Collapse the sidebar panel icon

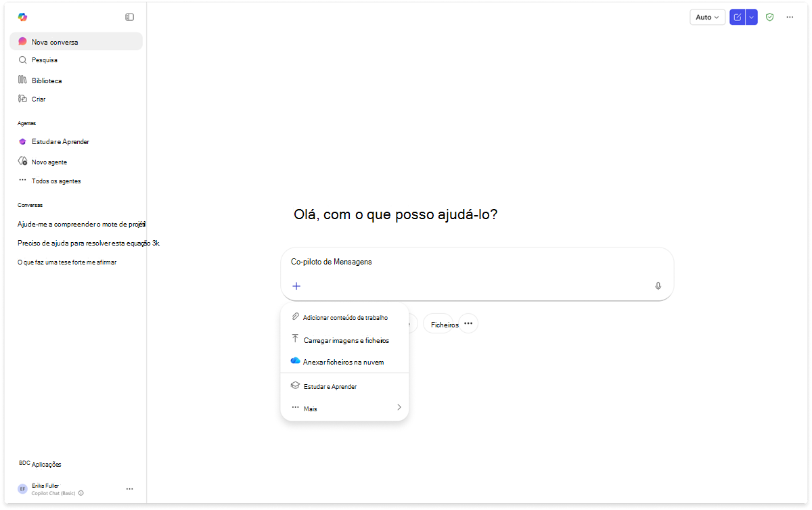(x=130, y=17)
